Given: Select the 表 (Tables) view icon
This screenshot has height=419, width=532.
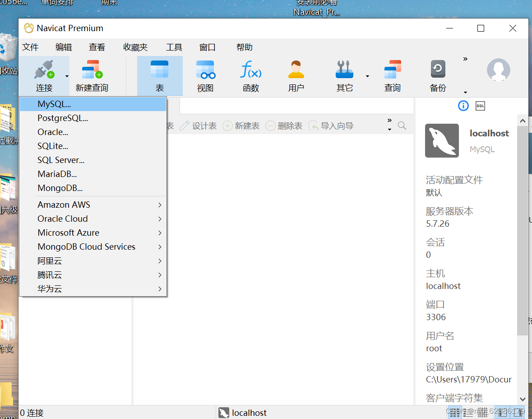Looking at the screenshot, I should click(160, 74).
